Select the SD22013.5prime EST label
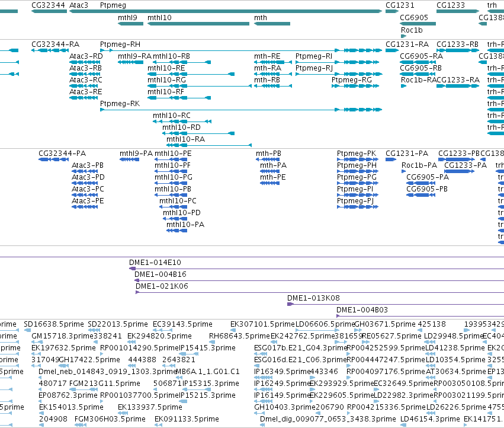The height and width of the screenshot is (428, 504). [x=118, y=324]
